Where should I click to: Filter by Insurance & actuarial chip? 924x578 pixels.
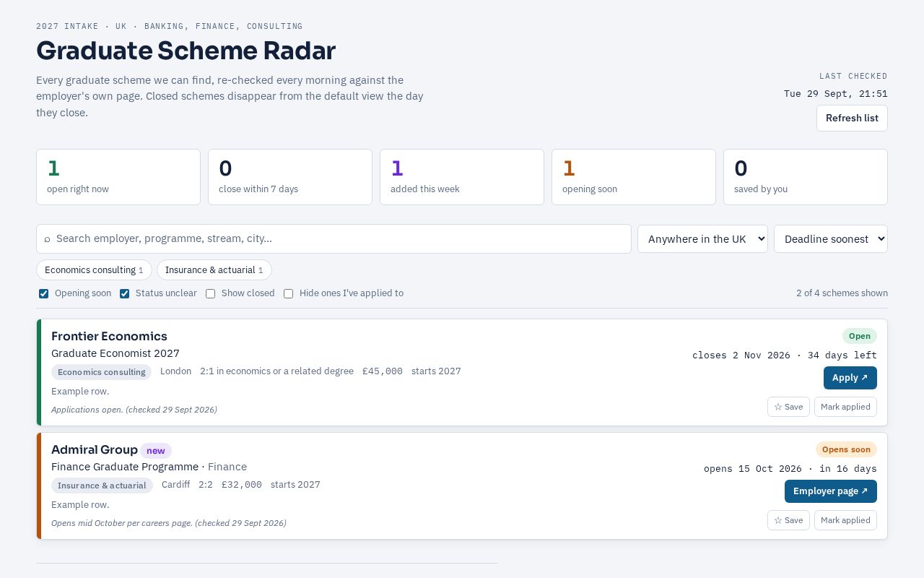coord(214,269)
